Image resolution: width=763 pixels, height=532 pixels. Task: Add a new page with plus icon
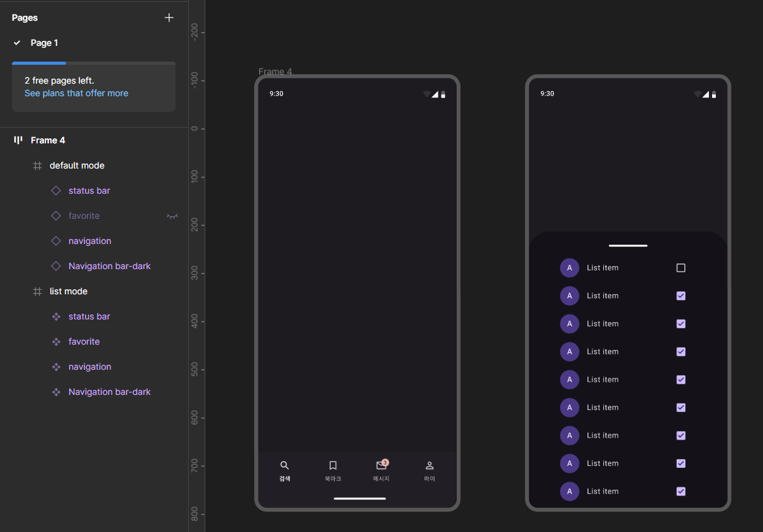pos(169,18)
